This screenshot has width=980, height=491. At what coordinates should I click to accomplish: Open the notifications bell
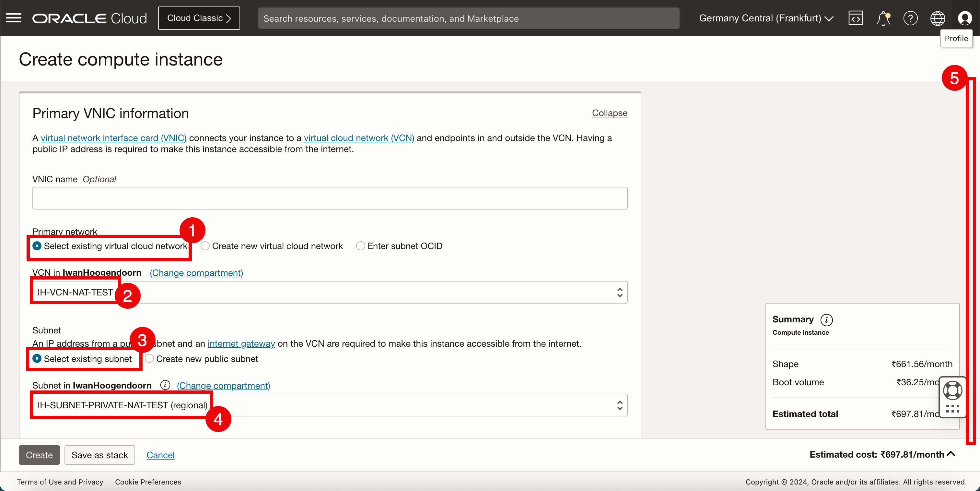pyautogui.click(x=883, y=18)
